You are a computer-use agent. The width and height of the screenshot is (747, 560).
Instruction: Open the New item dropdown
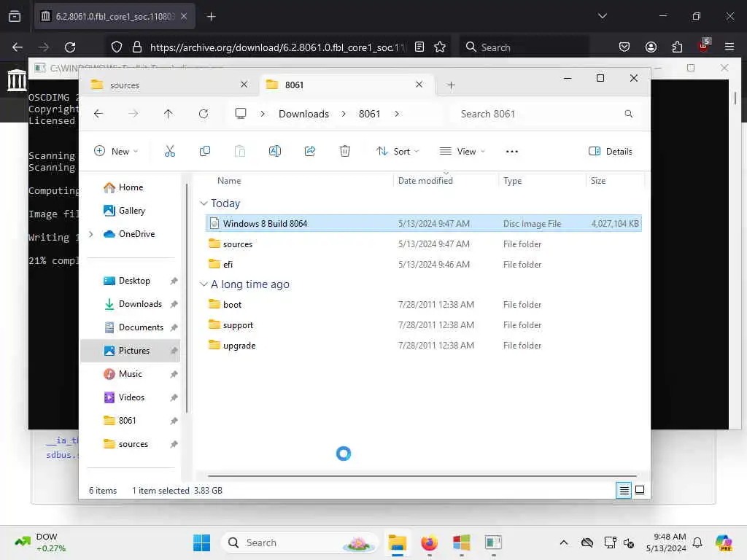point(116,152)
